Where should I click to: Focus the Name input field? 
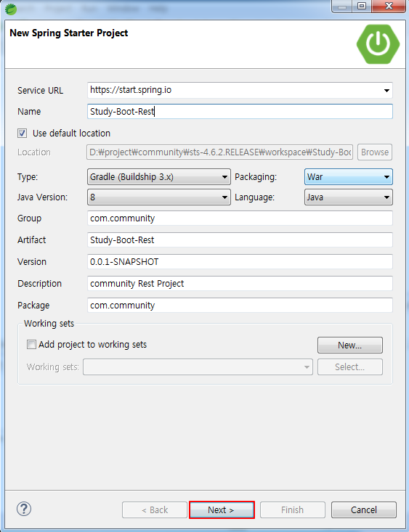(x=240, y=111)
